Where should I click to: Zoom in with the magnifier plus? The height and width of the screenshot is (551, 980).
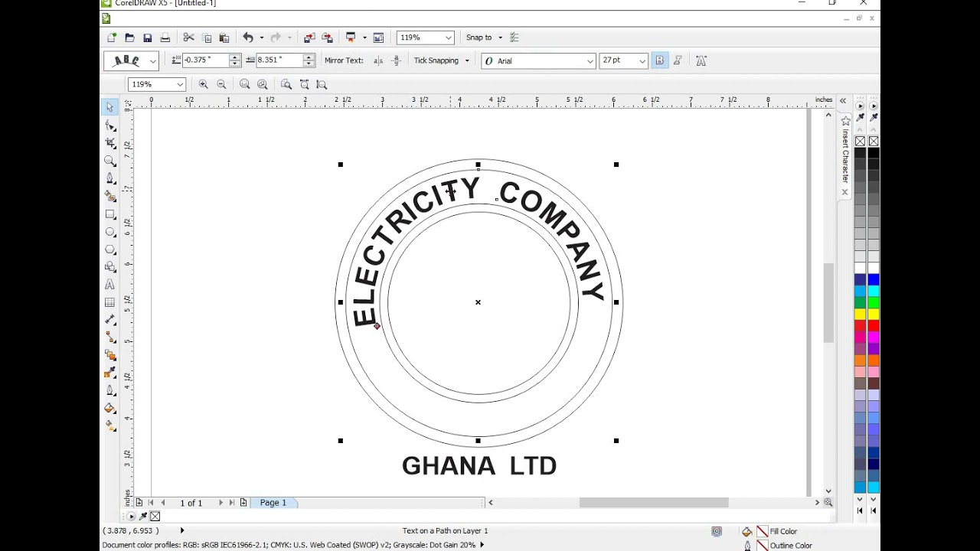click(203, 84)
